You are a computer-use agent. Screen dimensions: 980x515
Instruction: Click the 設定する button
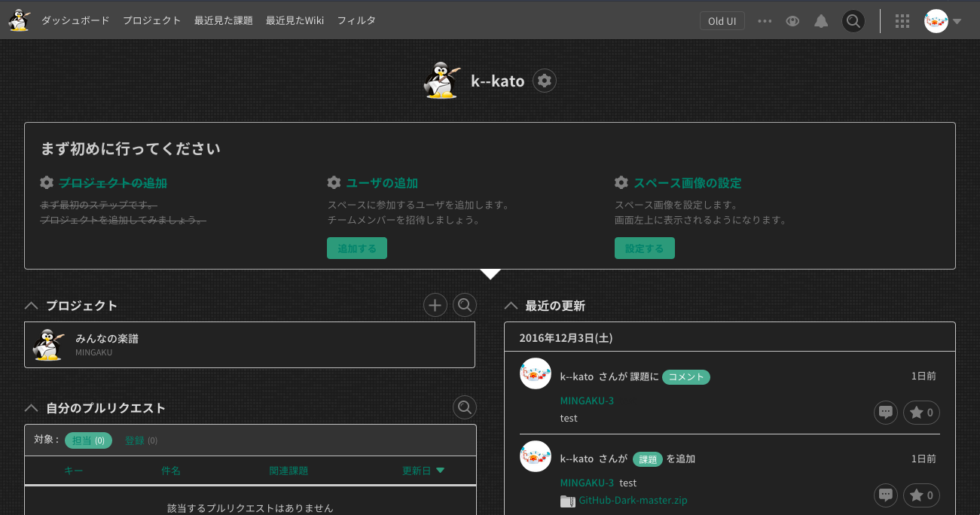[x=645, y=248]
